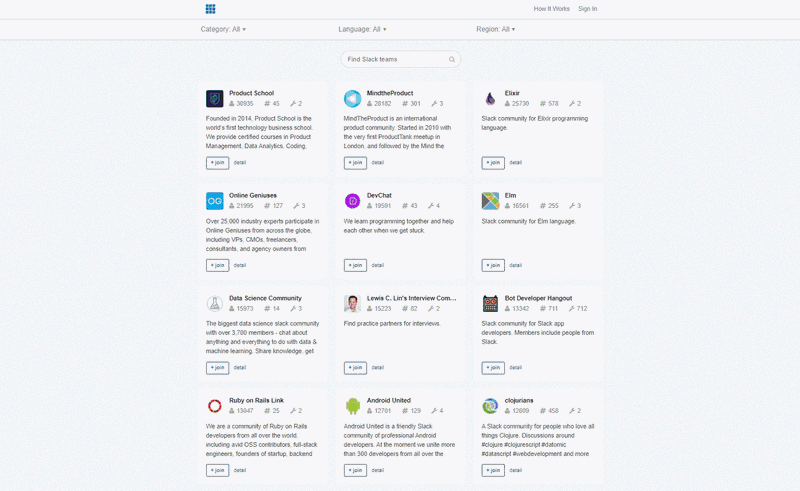Click Lewis C. Lin's photo avatar
Screen dimensions: 800x491
coord(352,303)
